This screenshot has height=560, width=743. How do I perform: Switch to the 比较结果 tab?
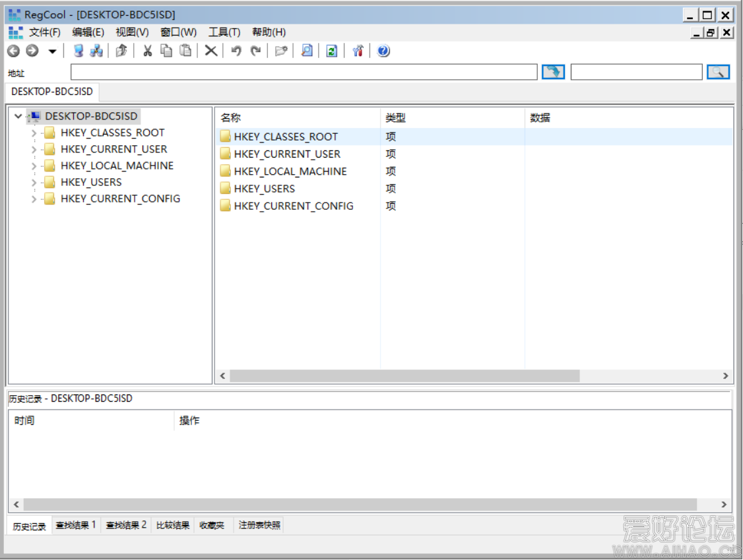click(x=173, y=526)
